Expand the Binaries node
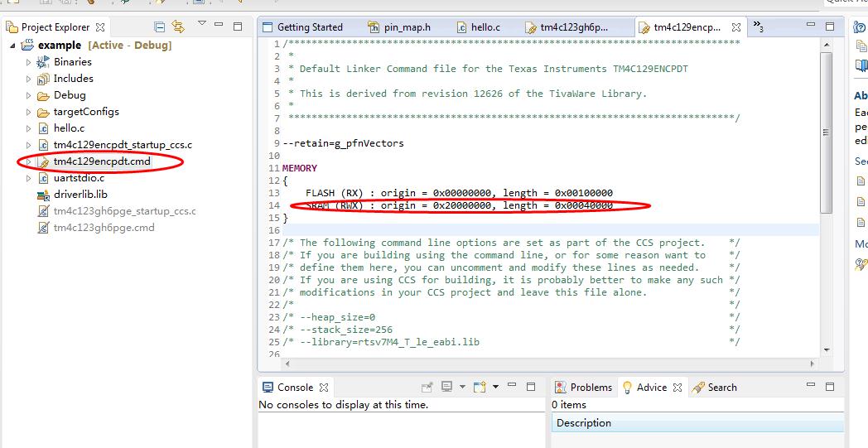 (x=29, y=62)
